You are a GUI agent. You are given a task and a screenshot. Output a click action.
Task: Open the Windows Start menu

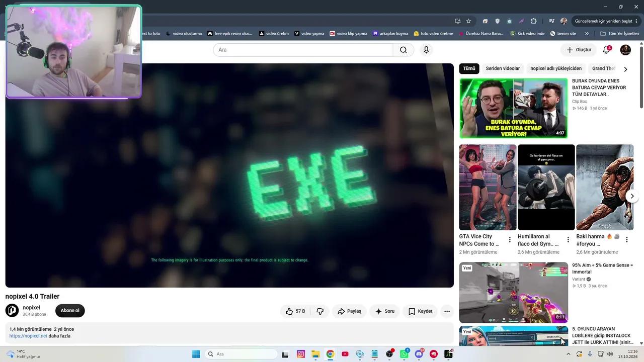point(196,354)
